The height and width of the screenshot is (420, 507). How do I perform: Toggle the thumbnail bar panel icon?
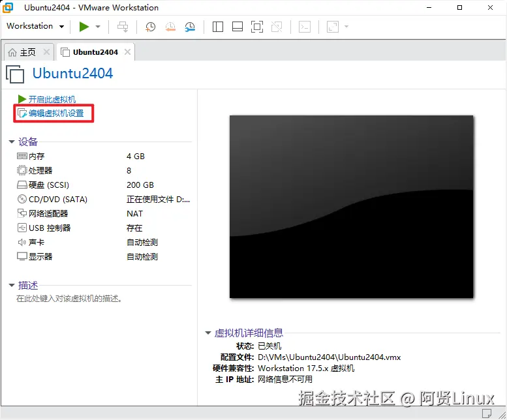click(x=238, y=27)
